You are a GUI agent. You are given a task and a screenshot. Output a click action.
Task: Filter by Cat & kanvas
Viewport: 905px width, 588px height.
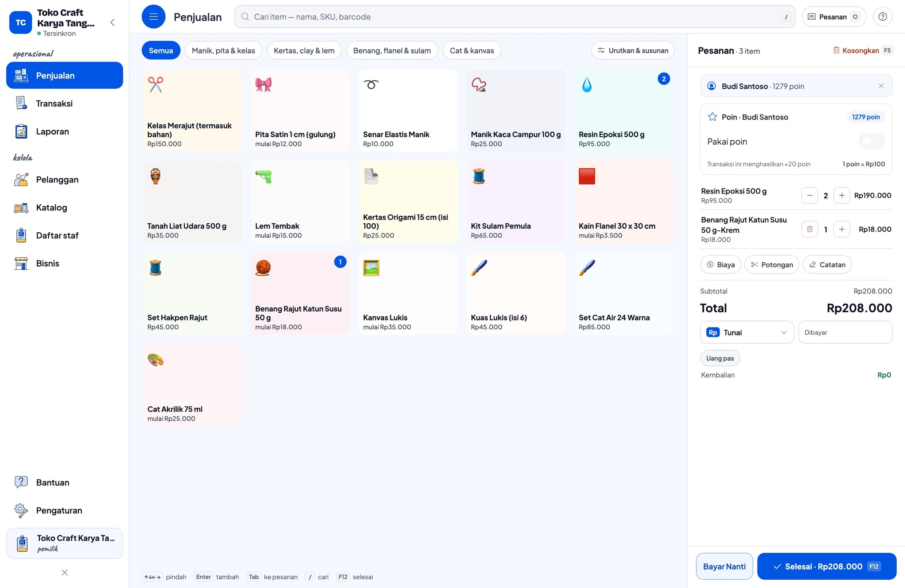tap(471, 50)
